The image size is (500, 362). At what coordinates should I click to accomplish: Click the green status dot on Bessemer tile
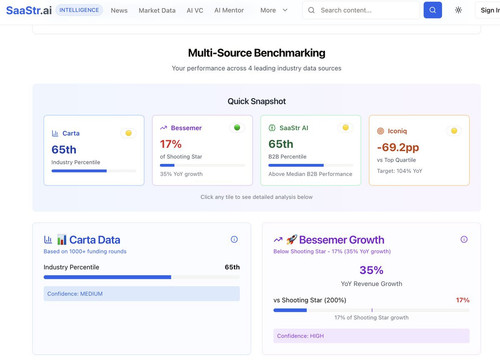point(237,127)
